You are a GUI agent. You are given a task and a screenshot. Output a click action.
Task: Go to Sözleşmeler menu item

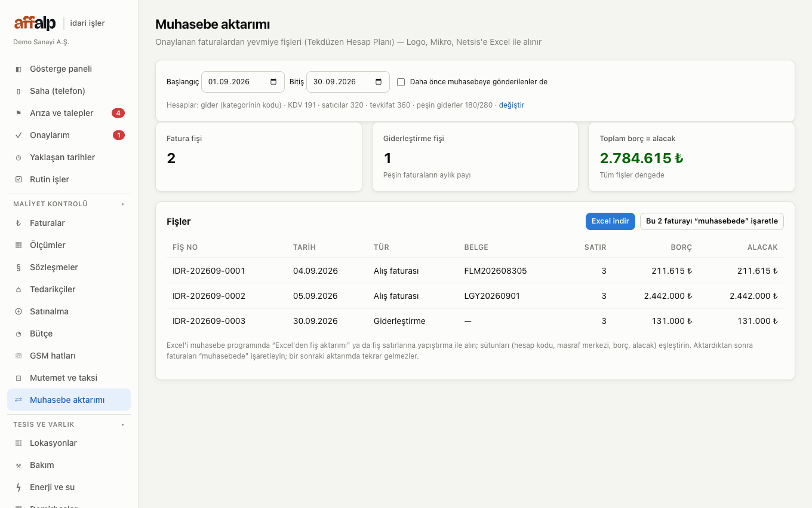[x=69, y=267]
